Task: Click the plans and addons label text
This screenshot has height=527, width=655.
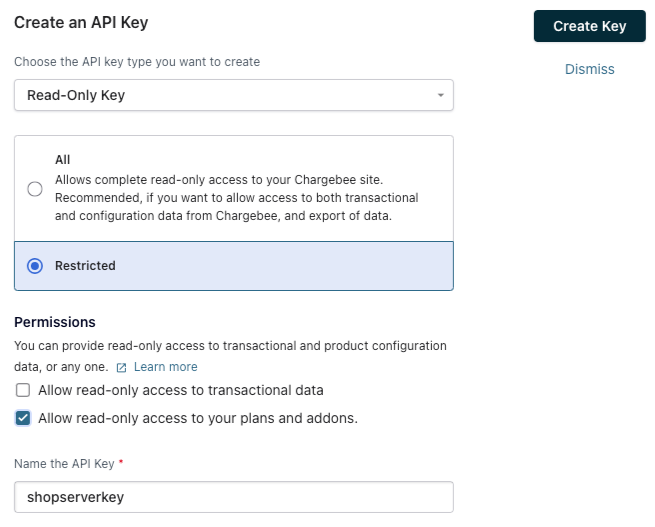Action: click(x=197, y=418)
